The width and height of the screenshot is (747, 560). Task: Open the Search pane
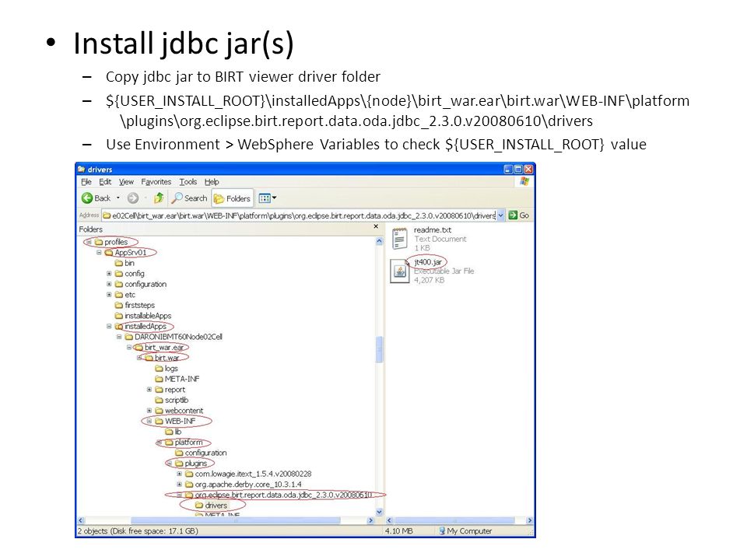(x=190, y=198)
